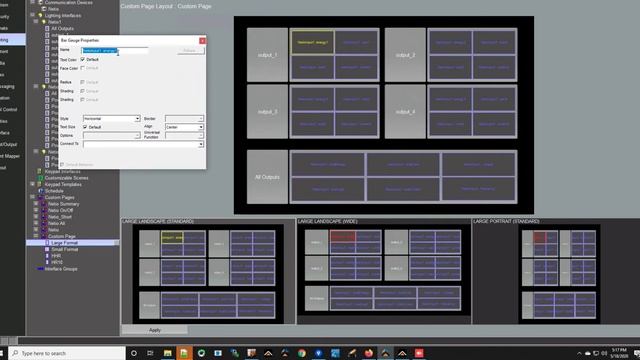
Task: Show hidden system tray icons
Action: pos(579,353)
